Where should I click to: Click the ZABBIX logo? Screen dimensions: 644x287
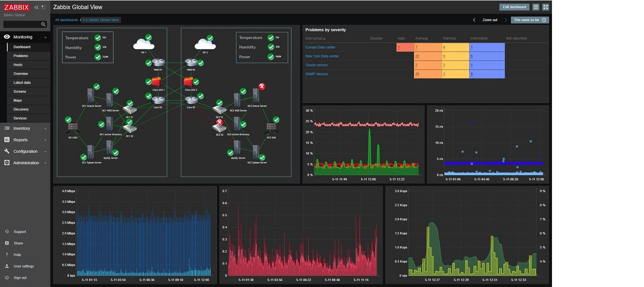pos(17,7)
